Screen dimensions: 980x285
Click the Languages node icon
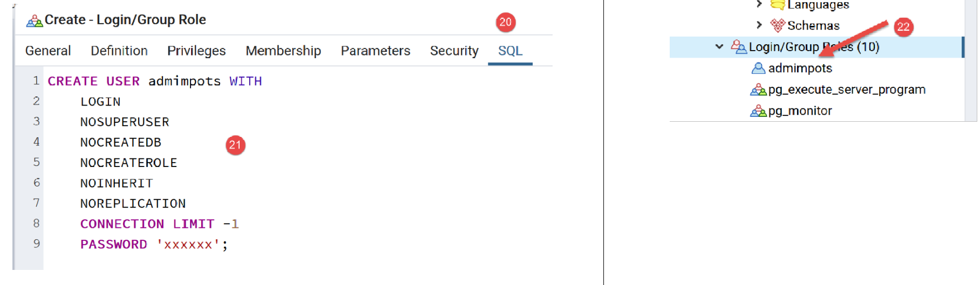click(777, 5)
